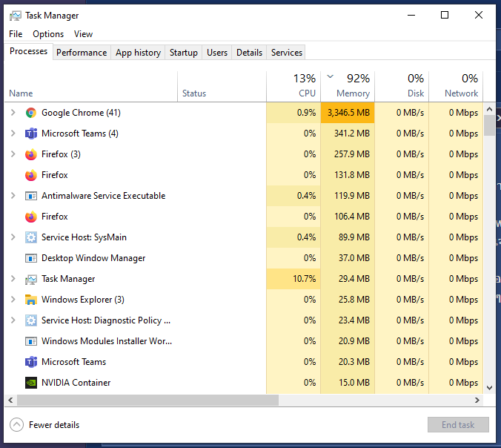Click the 341.2 MB memory value
The image size is (501, 448).
pos(352,134)
